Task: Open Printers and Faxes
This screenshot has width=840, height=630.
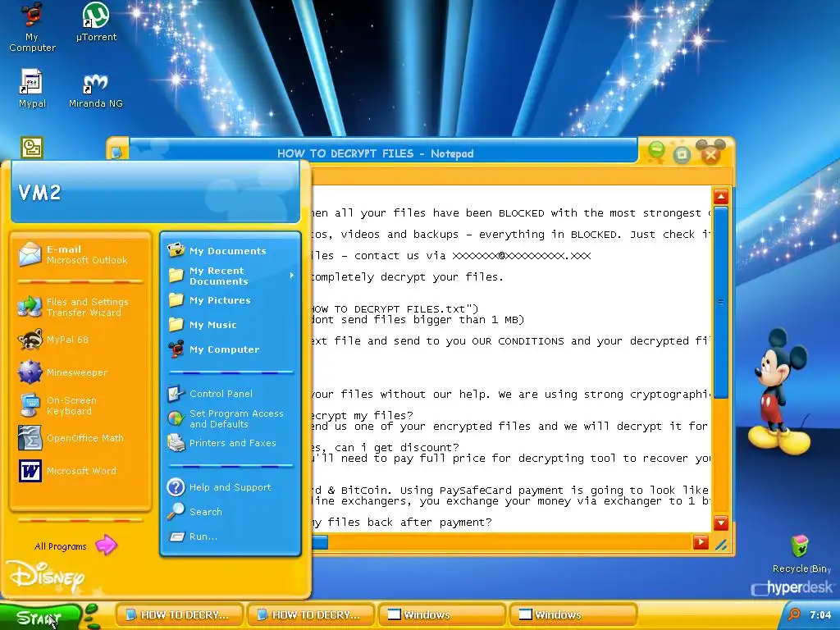Action: [230, 443]
